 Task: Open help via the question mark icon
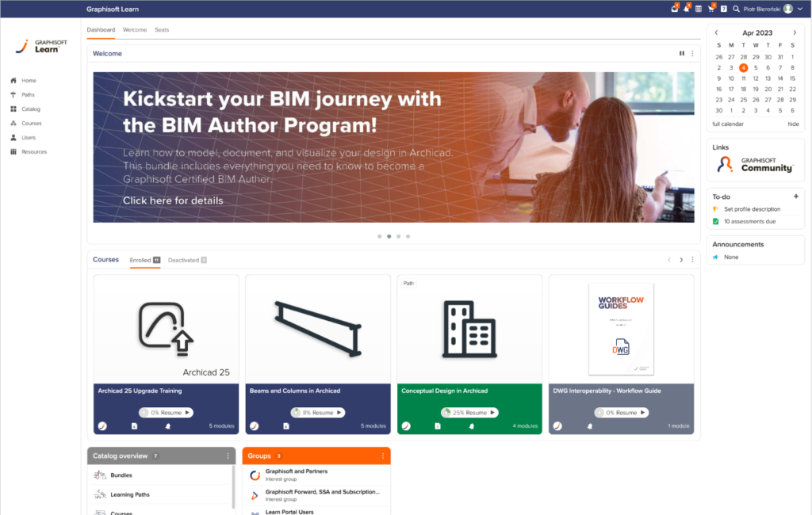point(723,8)
